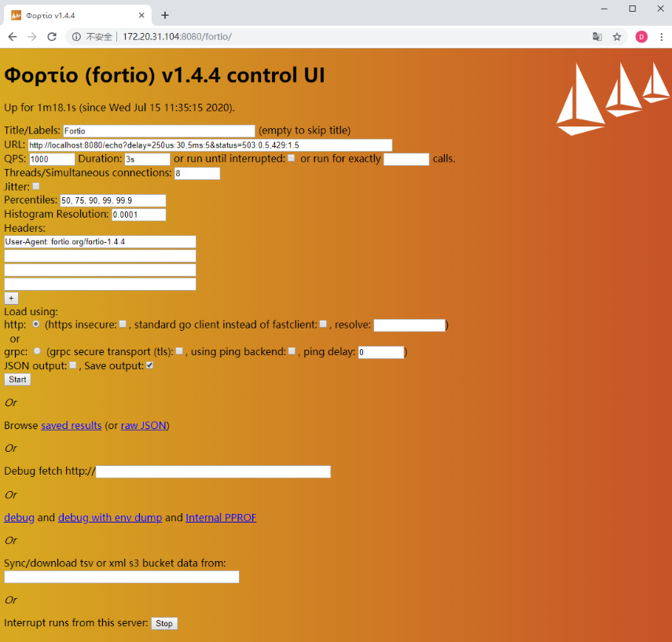Select the grpc load radio button
The image size is (672, 642).
[x=37, y=351]
